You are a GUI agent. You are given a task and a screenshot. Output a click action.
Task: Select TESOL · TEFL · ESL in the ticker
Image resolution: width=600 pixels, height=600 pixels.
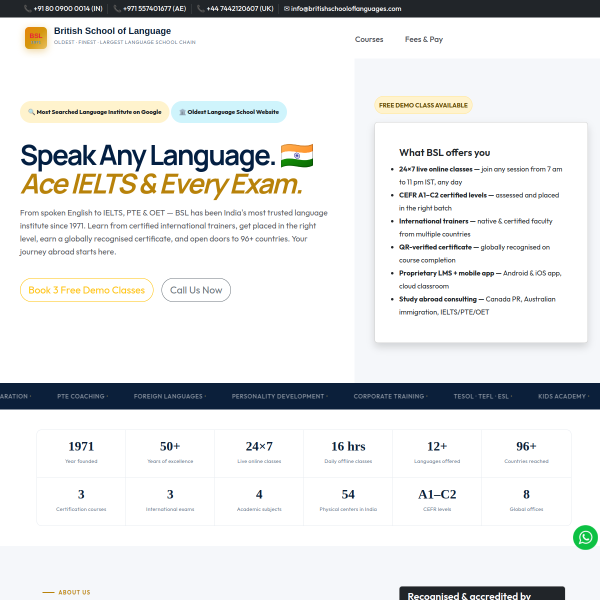(x=481, y=396)
